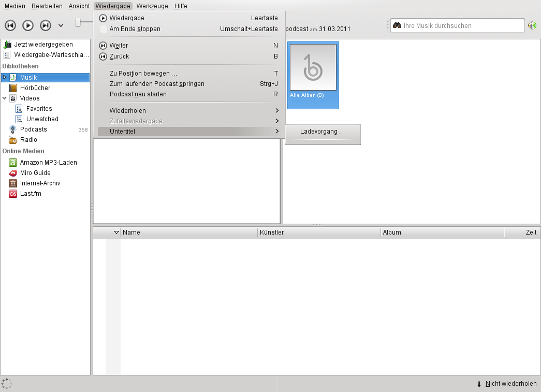The height and width of the screenshot is (392, 541).
Task: Click the volume speaker icon
Action: 532,25
